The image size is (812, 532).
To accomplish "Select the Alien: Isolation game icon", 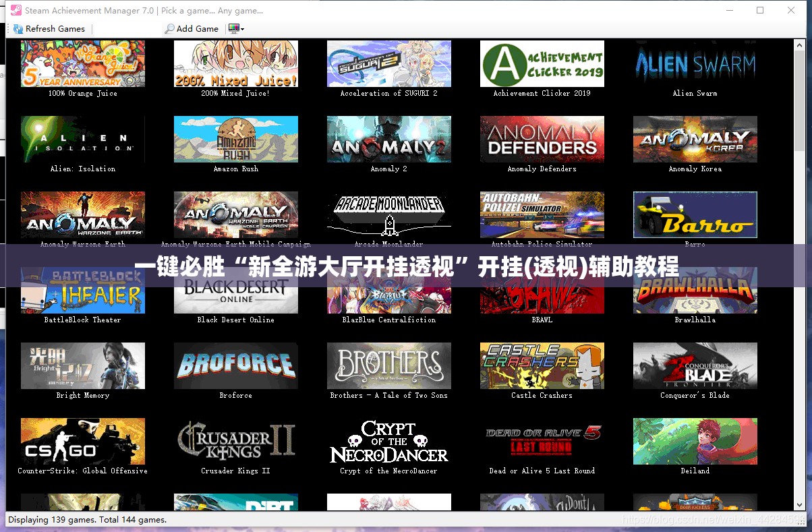I will coord(83,139).
